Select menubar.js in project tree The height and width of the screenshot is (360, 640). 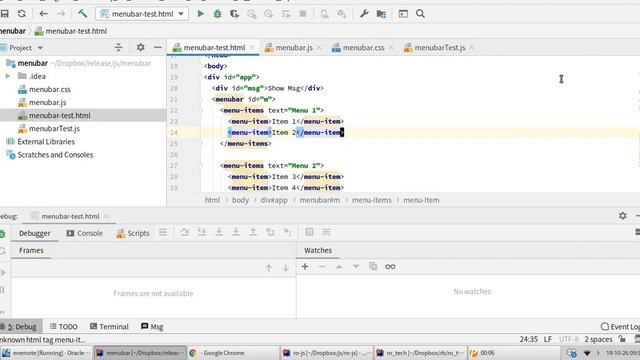(42, 102)
